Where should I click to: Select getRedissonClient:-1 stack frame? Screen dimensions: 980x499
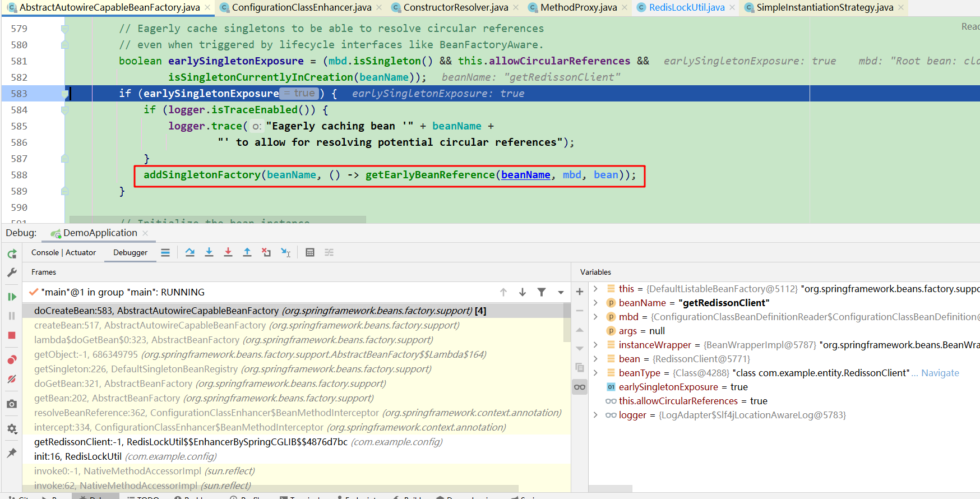click(296, 442)
